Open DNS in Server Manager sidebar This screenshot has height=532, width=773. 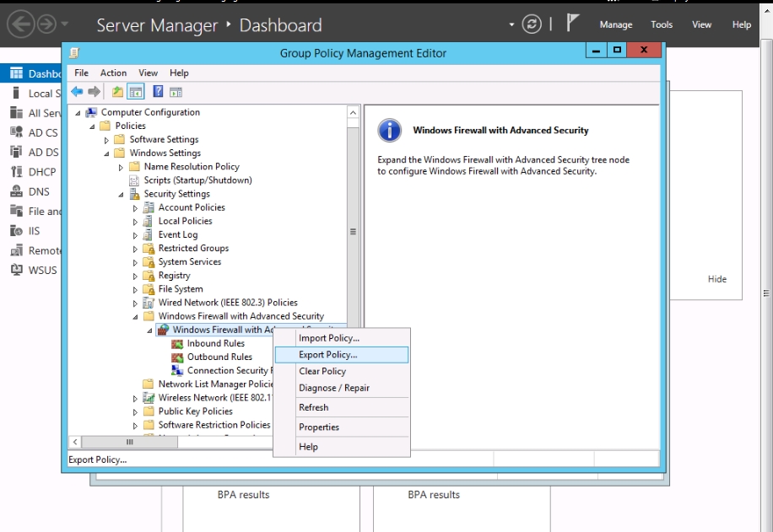39,191
